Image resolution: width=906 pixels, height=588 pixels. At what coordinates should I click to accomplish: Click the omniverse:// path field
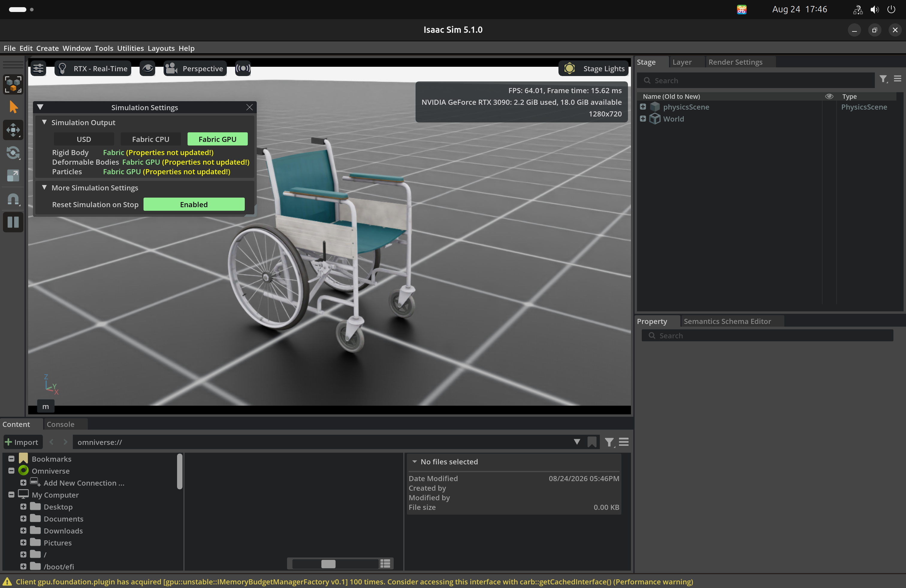(x=322, y=442)
